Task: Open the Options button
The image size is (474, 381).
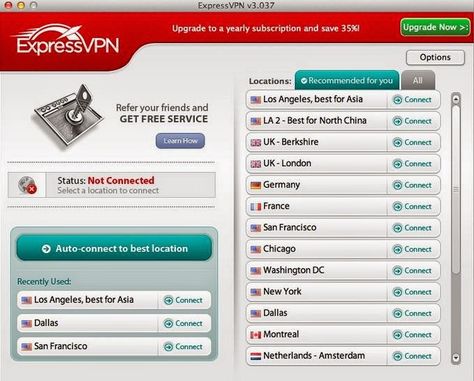Action: pyautogui.click(x=435, y=57)
